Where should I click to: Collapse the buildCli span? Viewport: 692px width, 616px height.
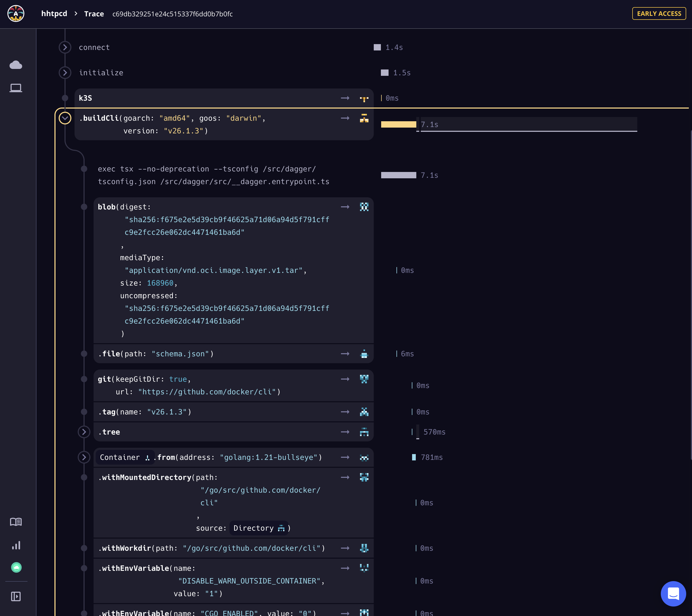pos(65,118)
